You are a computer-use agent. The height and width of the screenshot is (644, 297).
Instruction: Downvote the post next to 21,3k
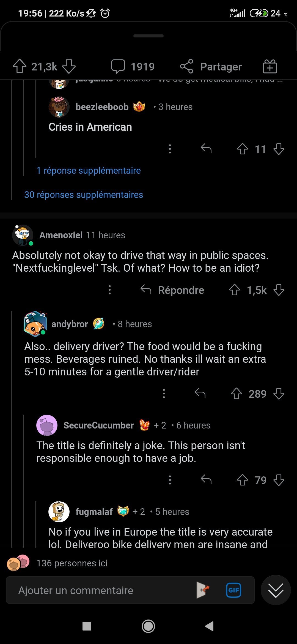pyautogui.click(x=69, y=66)
